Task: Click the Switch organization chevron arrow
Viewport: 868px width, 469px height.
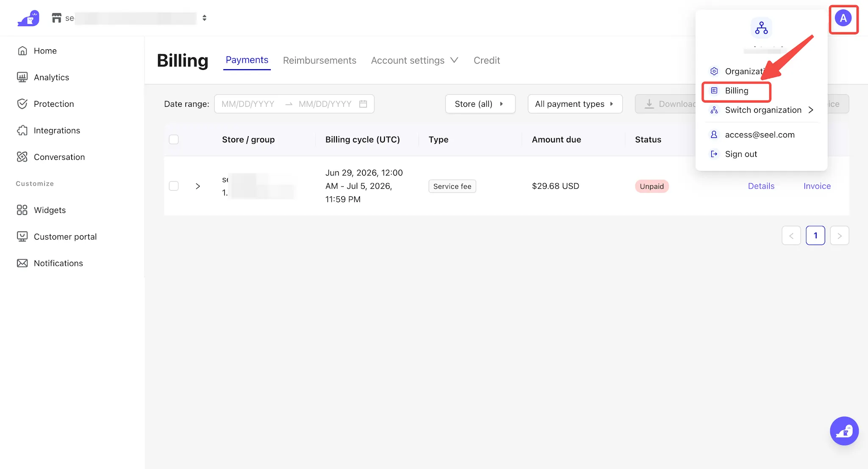Action: tap(811, 110)
